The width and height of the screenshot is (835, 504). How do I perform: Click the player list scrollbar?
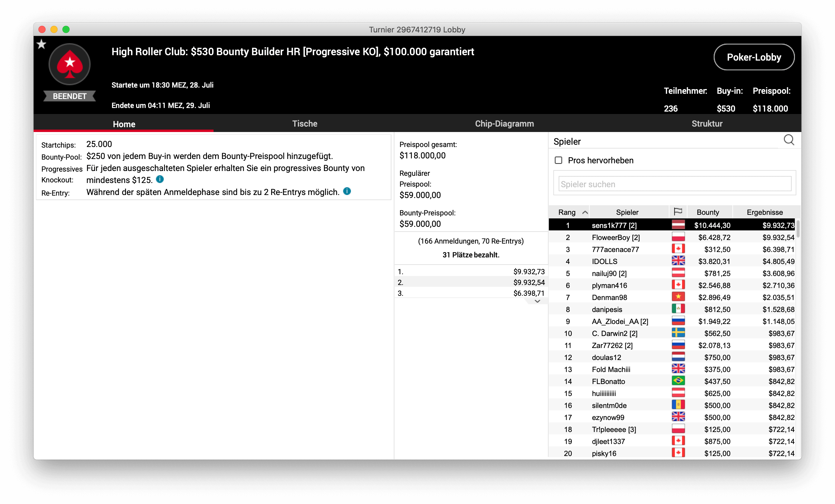pos(798,229)
